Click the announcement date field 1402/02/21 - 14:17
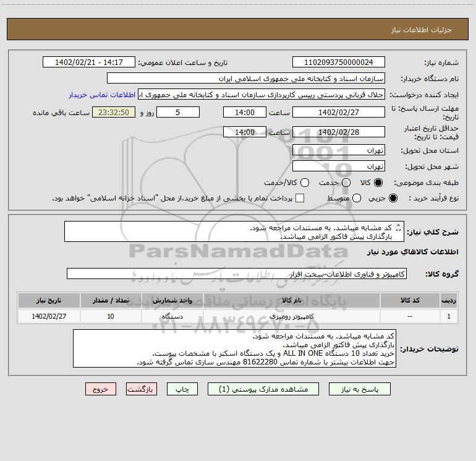This screenshot has height=461, width=476. tap(89, 62)
